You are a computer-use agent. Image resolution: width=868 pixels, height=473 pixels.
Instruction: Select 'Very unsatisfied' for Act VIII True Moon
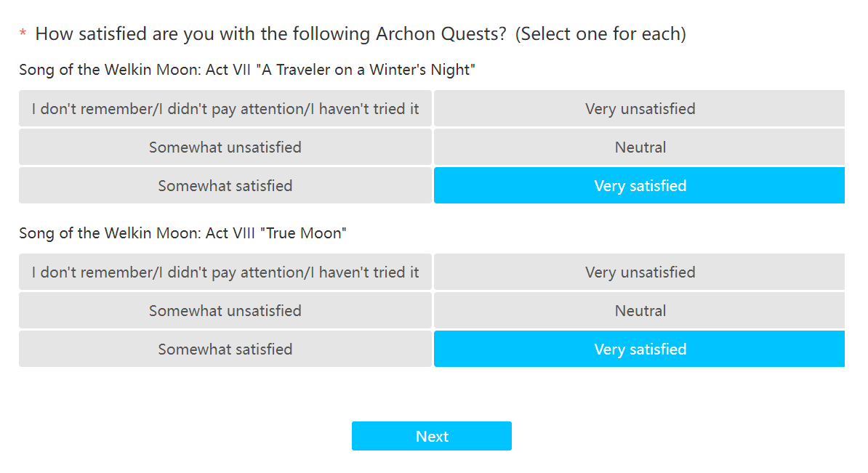coord(639,272)
